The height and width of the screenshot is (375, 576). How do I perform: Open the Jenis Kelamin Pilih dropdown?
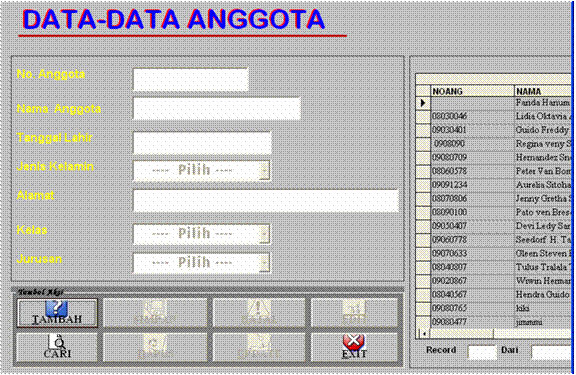(x=264, y=170)
